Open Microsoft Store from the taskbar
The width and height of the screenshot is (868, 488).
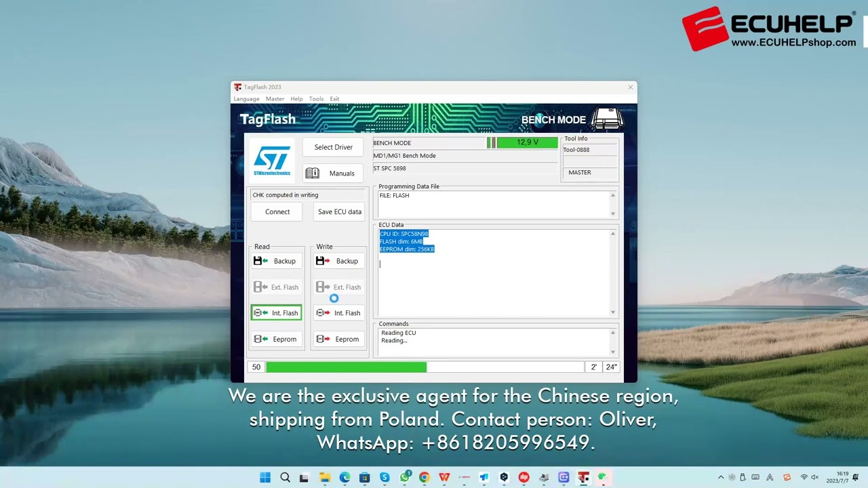click(x=364, y=477)
